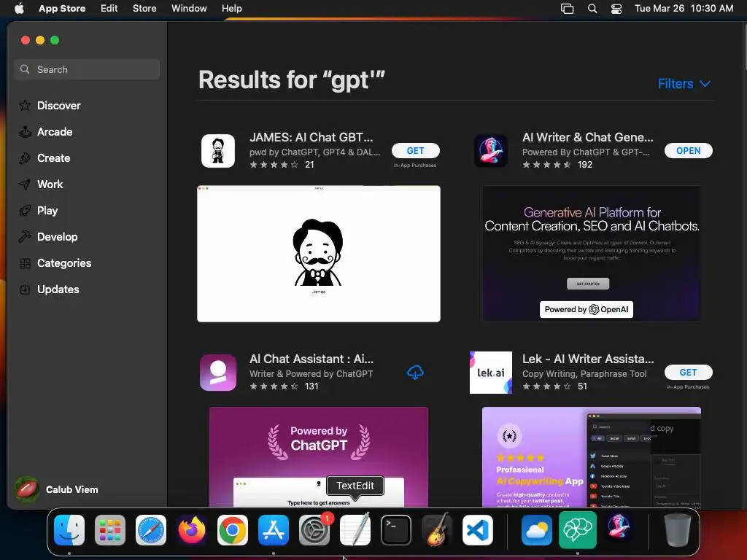Click the date and time in menu bar
Viewport: 747px width, 560px height.
[x=684, y=8]
